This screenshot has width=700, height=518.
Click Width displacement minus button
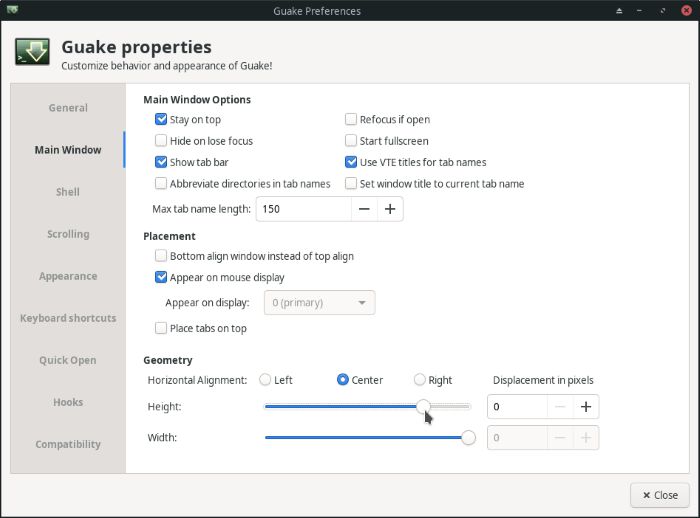560,438
